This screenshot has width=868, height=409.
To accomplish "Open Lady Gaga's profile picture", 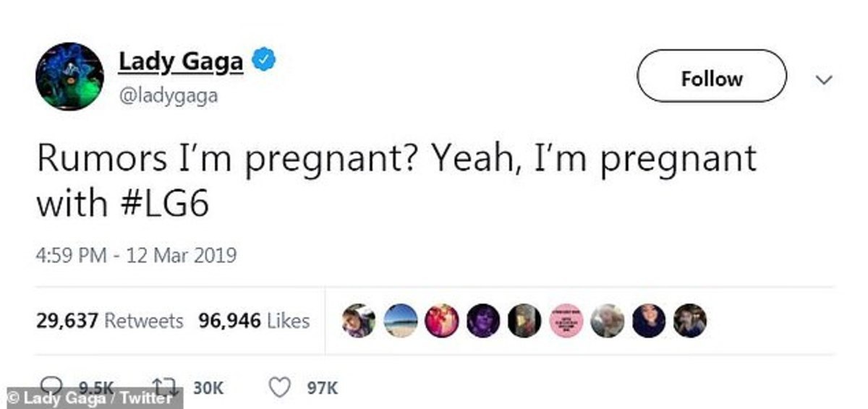I will click(x=70, y=77).
